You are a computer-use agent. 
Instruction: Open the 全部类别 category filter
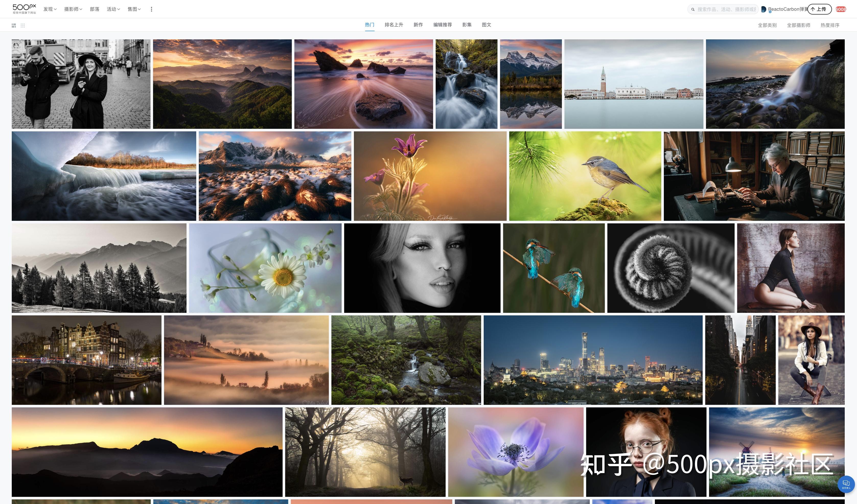pyautogui.click(x=767, y=25)
